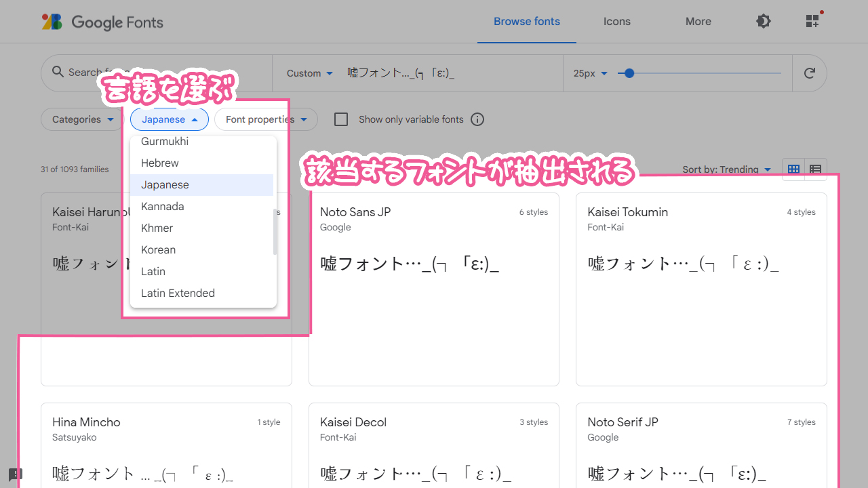The width and height of the screenshot is (868, 488).
Task: Reset preview settings with the refresh icon
Action: coord(809,73)
